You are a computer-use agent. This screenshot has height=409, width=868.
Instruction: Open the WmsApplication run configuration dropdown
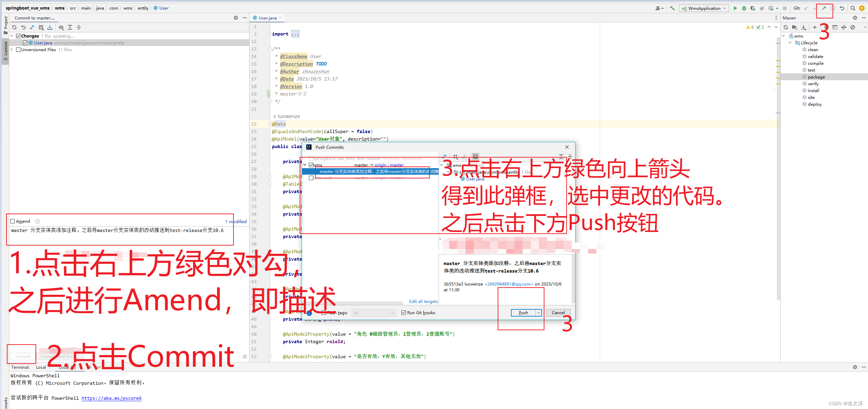coord(704,8)
